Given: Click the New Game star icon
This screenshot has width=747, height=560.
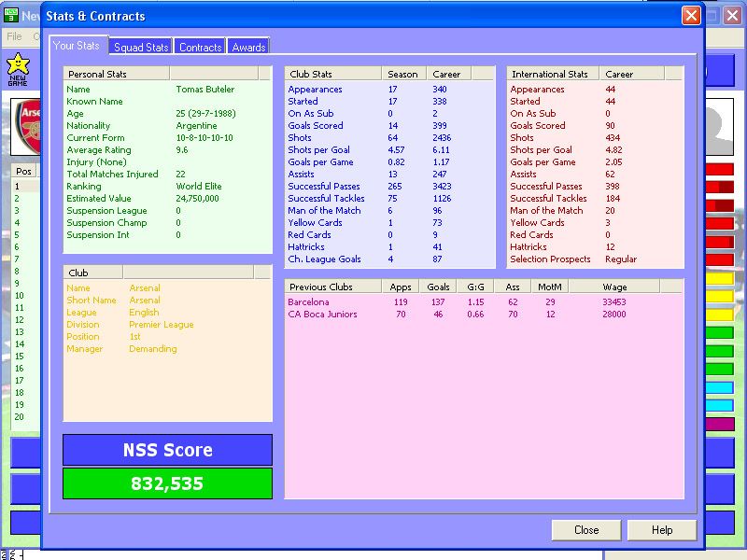Looking at the screenshot, I should (17, 67).
